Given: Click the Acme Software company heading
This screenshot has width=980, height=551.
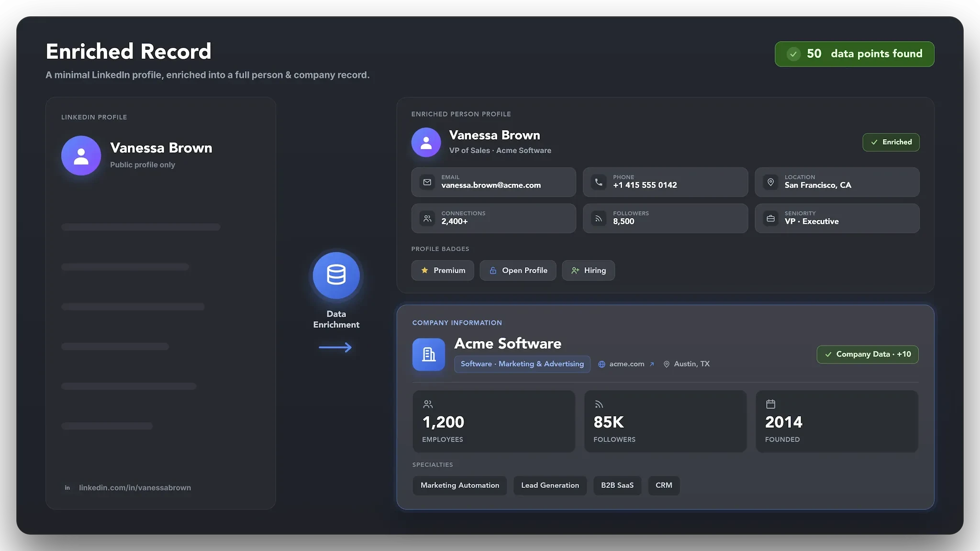Looking at the screenshot, I should pos(508,343).
